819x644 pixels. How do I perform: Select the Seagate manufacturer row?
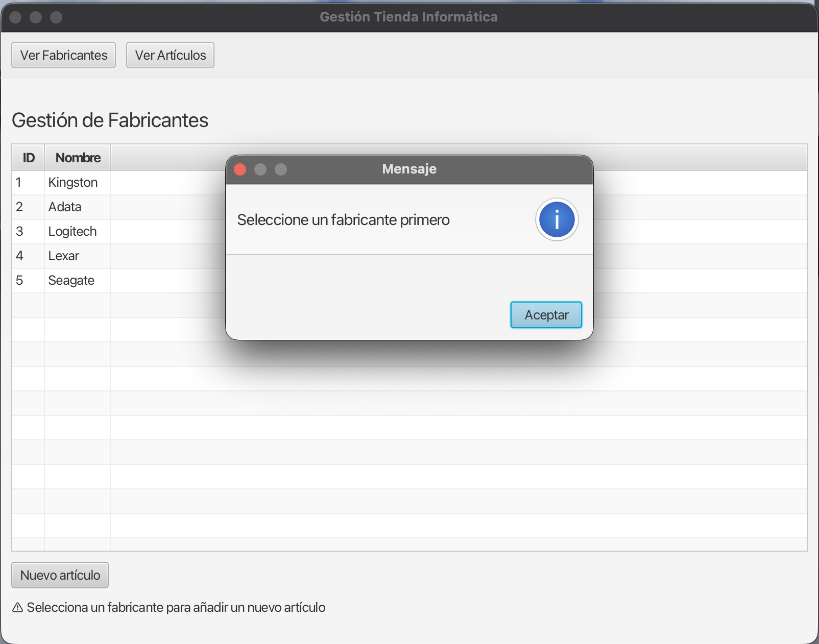pos(409,281)
